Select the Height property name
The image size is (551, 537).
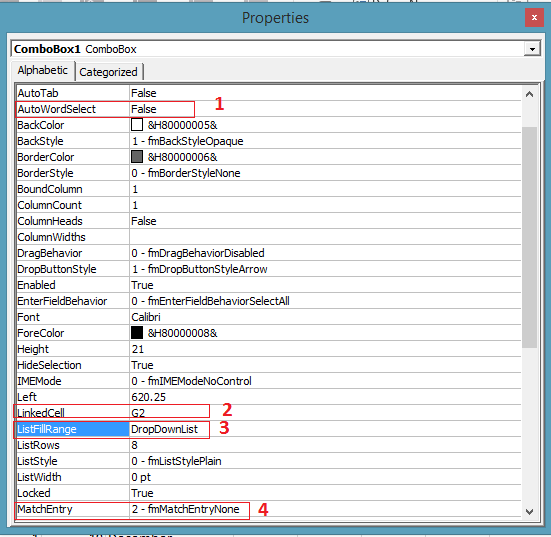(33, 349)
